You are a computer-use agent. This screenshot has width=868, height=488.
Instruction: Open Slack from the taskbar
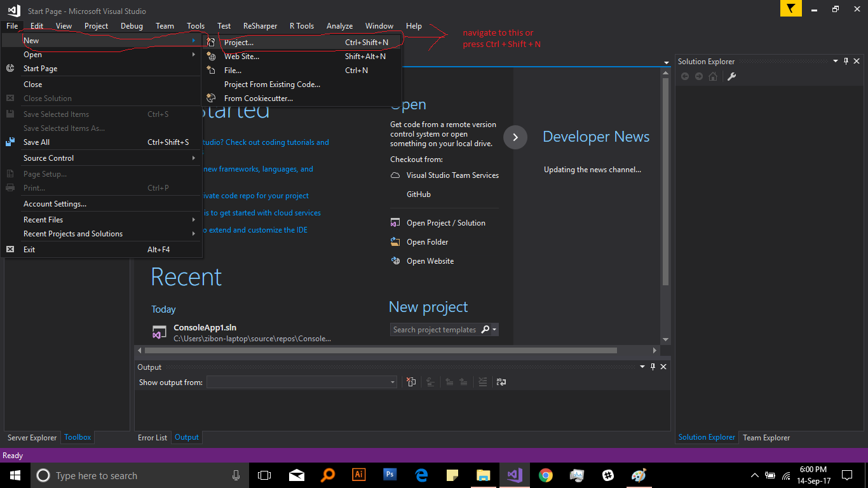pos(608,475)
